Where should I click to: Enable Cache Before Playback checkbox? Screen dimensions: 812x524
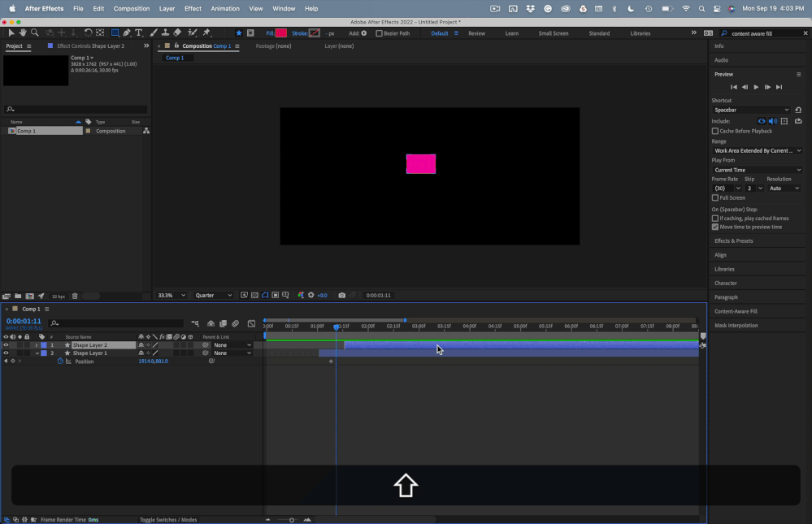715,131
